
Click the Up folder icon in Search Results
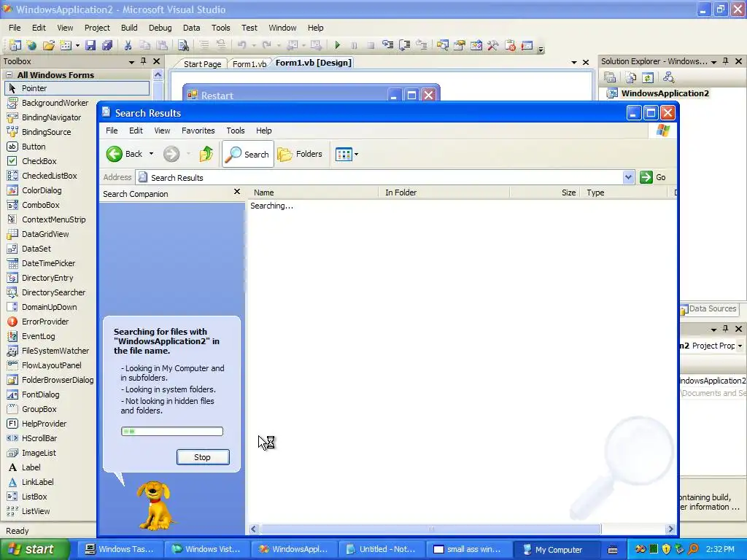[206, 154]
